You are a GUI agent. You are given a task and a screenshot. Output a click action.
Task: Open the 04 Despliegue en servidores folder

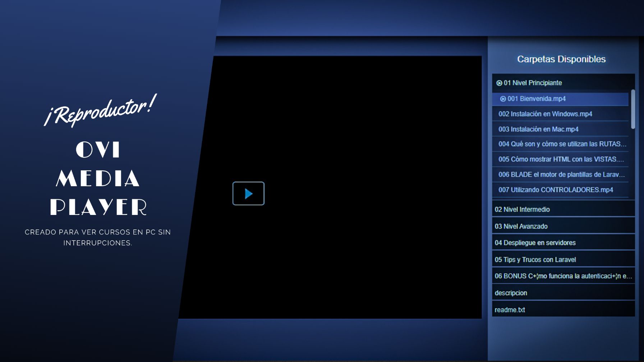(x=563, y=243)
